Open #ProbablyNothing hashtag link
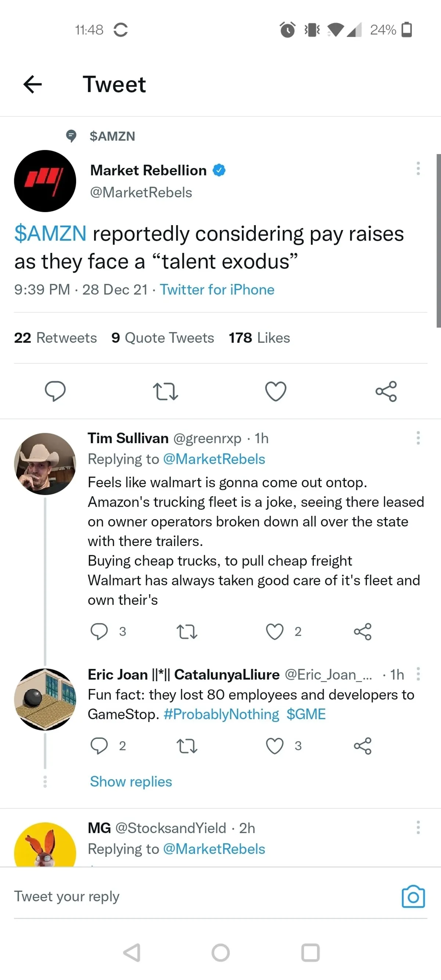This screenshot has width=441, height=980. (222, 714)
